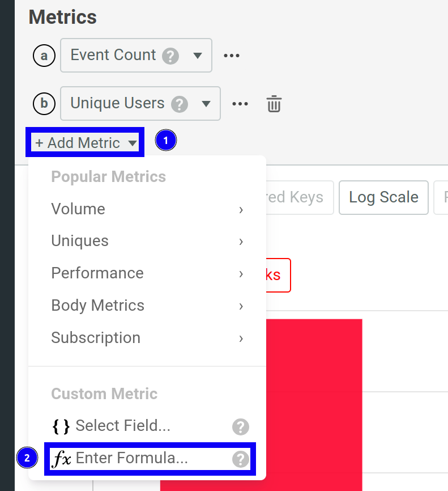
Task: Open the ellipsis options for Unique Users
Action: (x=240, y=103)
